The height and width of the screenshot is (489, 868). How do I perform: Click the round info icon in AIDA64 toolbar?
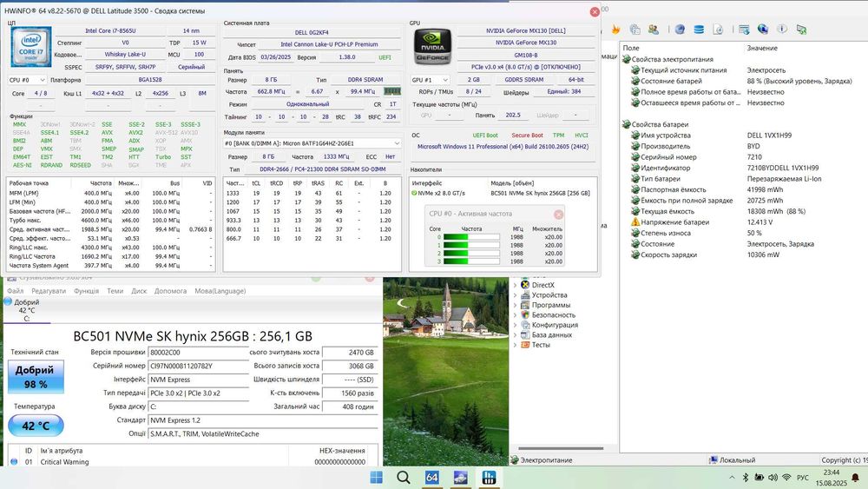782,30
